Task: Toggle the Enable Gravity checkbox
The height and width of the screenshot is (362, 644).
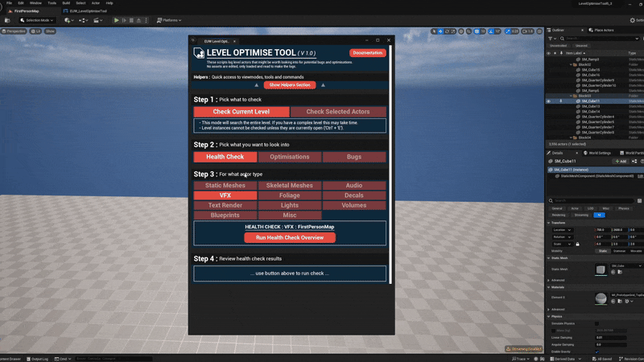Action: tap(597, 352)
